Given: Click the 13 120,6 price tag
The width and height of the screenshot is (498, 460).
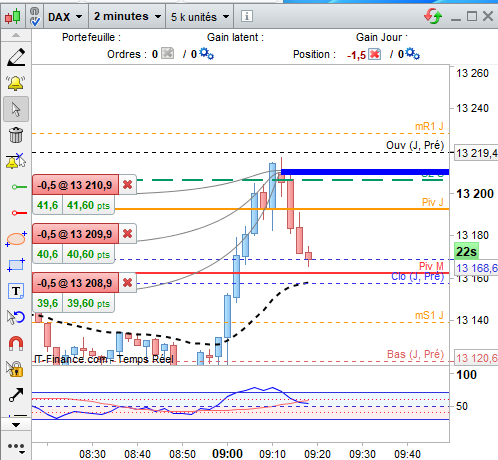Looking at the screenshot, I should tap(476, 358).
